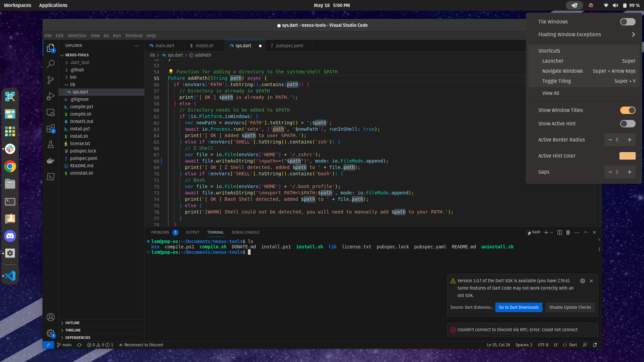Open the Terminal menu in the menu bar
Screen dimensions: 644x362
pos(133,35)
